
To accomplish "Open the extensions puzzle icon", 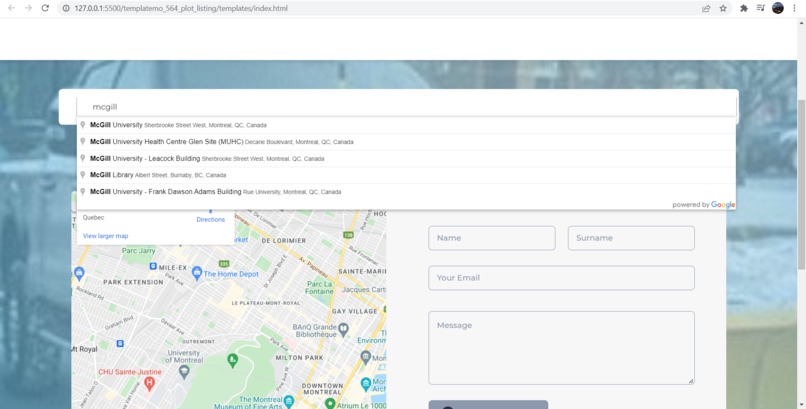I will pos(743,8).
